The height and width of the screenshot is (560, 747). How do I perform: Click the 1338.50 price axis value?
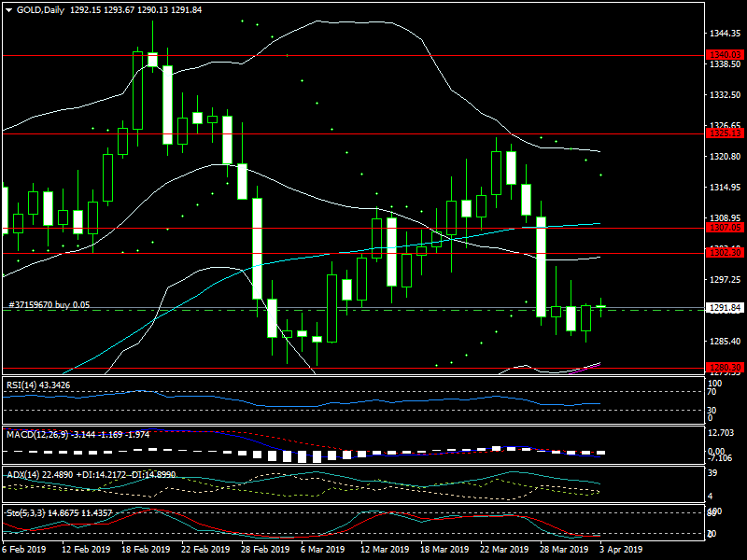click(x=726, y=64)
